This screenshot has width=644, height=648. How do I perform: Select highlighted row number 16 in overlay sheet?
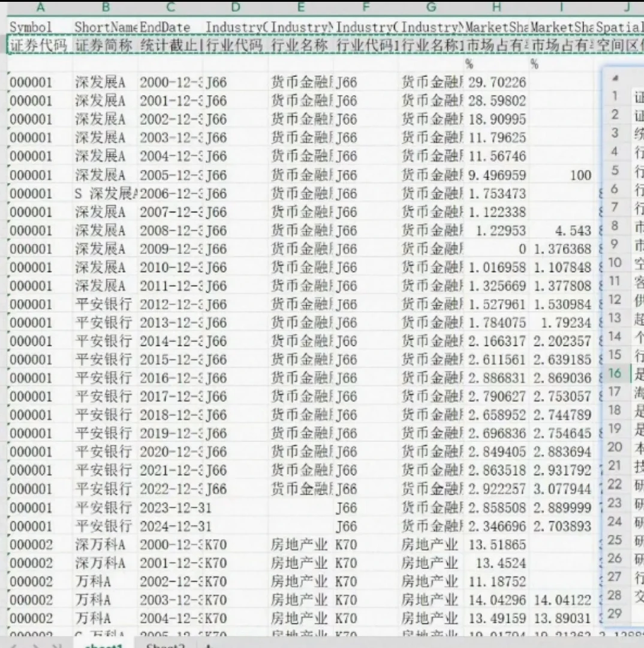(x=615, y=373)
